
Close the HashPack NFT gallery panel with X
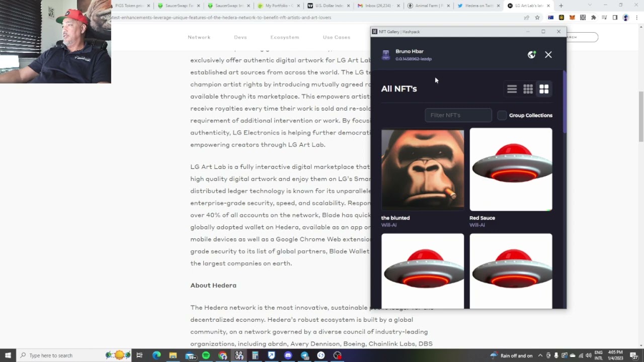pyautogui.click(x=548, y=55)
